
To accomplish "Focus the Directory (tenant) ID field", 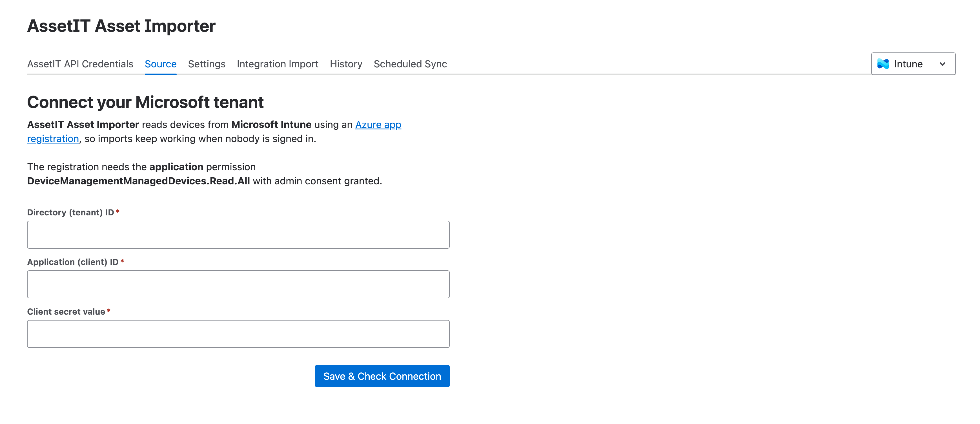I will [x=238, y=235].
